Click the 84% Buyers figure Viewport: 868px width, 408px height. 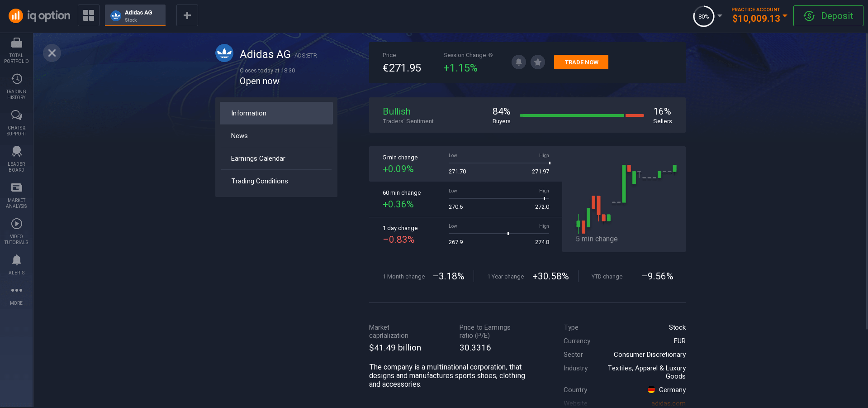pos(501,111)
